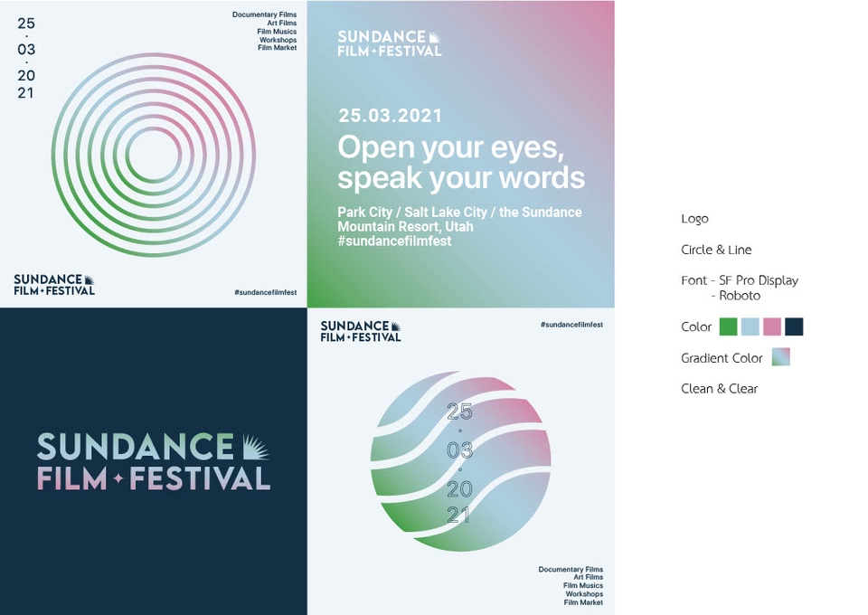Click the white Sundance logo on gradient panel
Image resolution: width=868 pixels, height=615 pixels.
coord(390,43)
